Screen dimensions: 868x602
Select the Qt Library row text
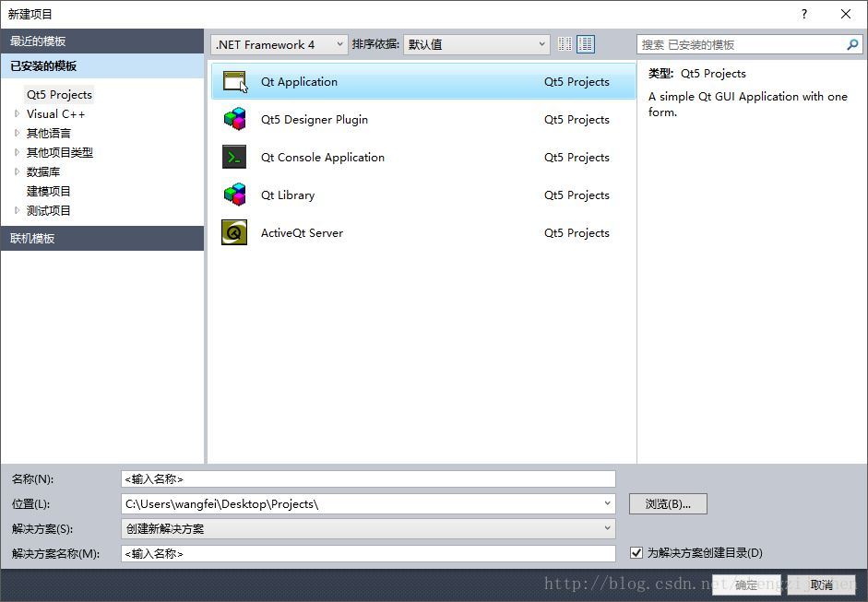[288, 195]
